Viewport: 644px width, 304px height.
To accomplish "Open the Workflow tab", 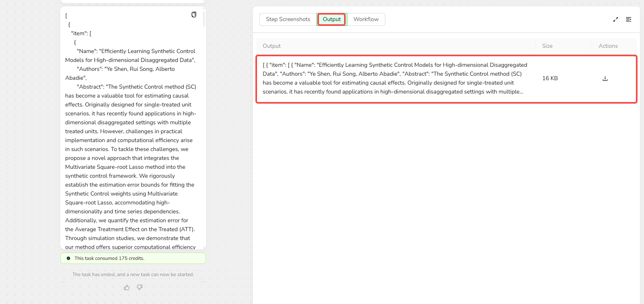I will [x=366, y=19].
